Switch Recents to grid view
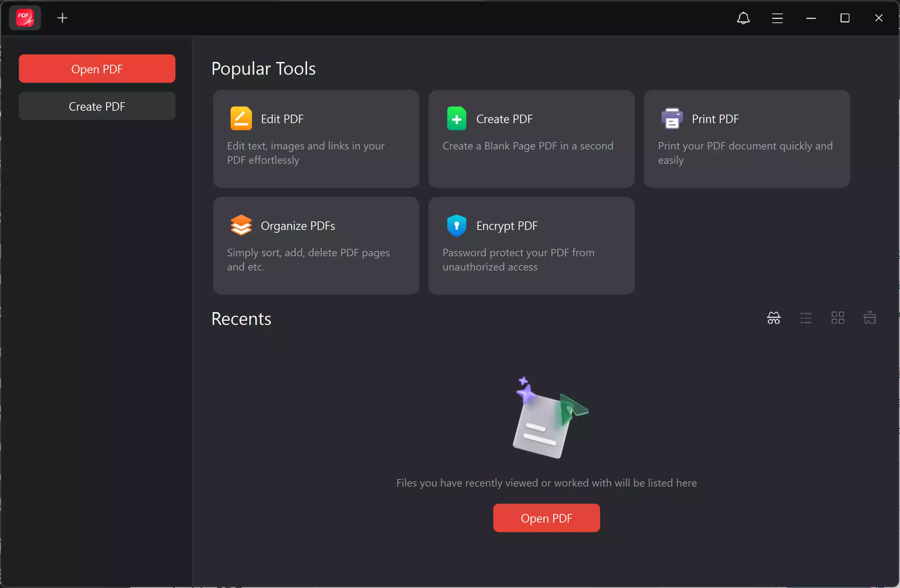 pos(837,318)
